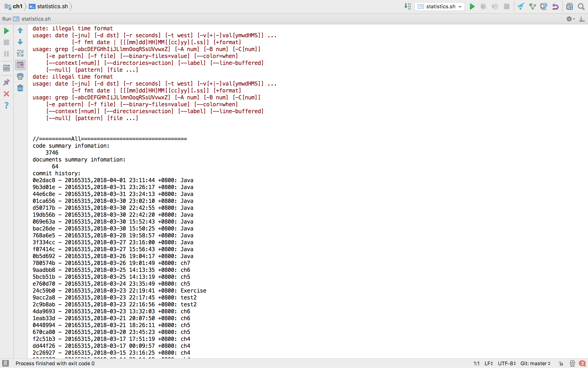Click commit line 768a6e5

pos(113,235)
